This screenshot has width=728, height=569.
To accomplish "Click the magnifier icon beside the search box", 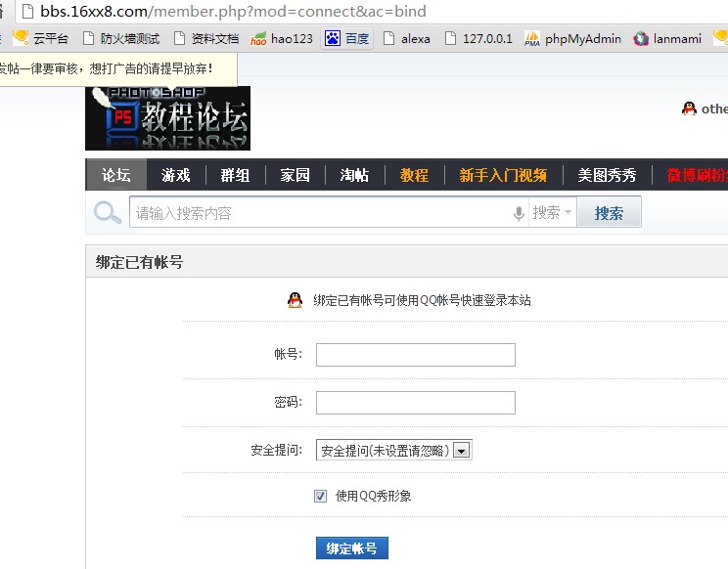I will 108,213.
